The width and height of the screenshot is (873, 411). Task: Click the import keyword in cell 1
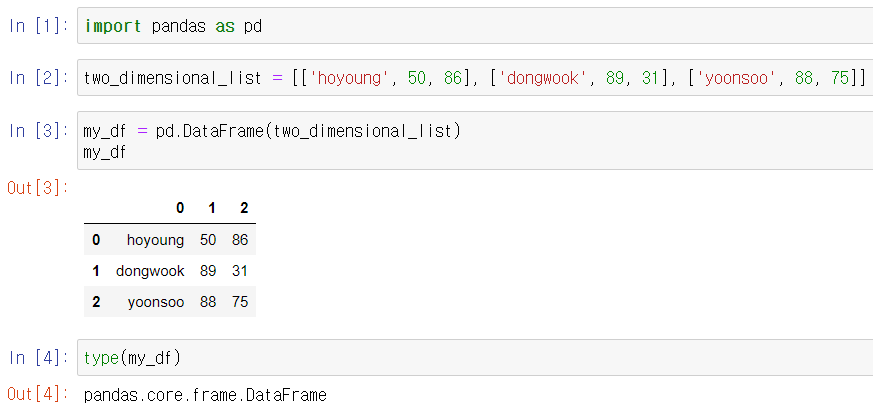[x=112, y=26]
